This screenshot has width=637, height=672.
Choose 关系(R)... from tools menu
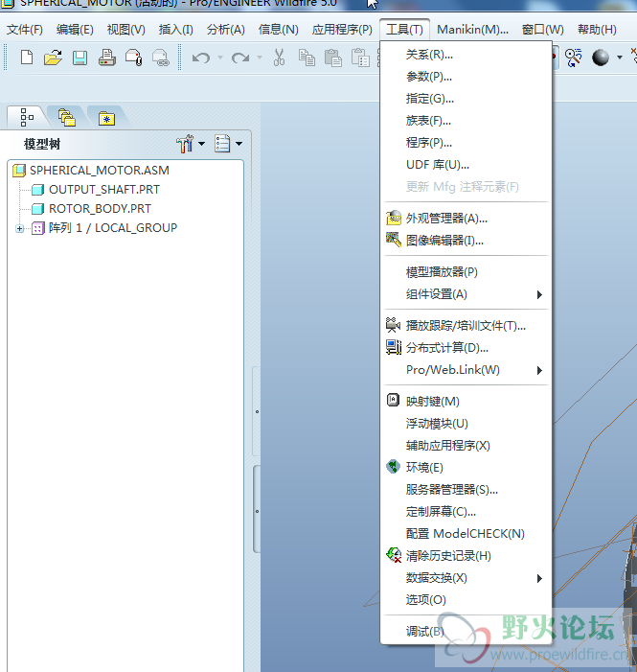click(466, 55)
